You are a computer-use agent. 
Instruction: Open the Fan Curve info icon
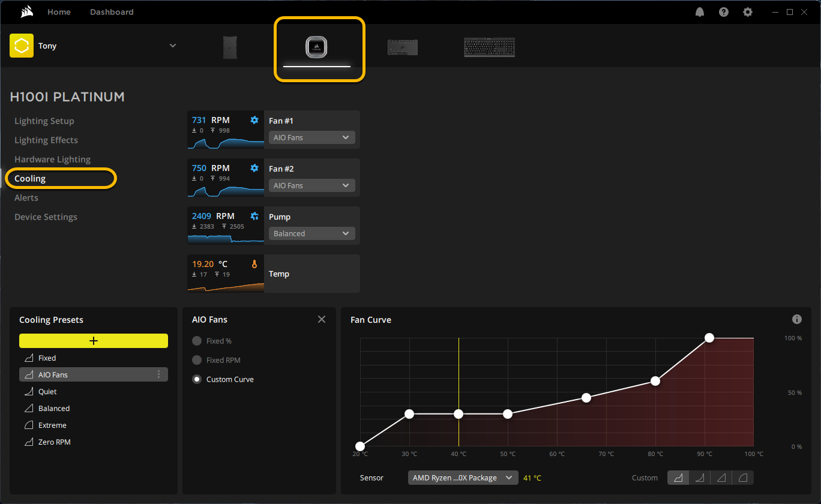(797, 319)
